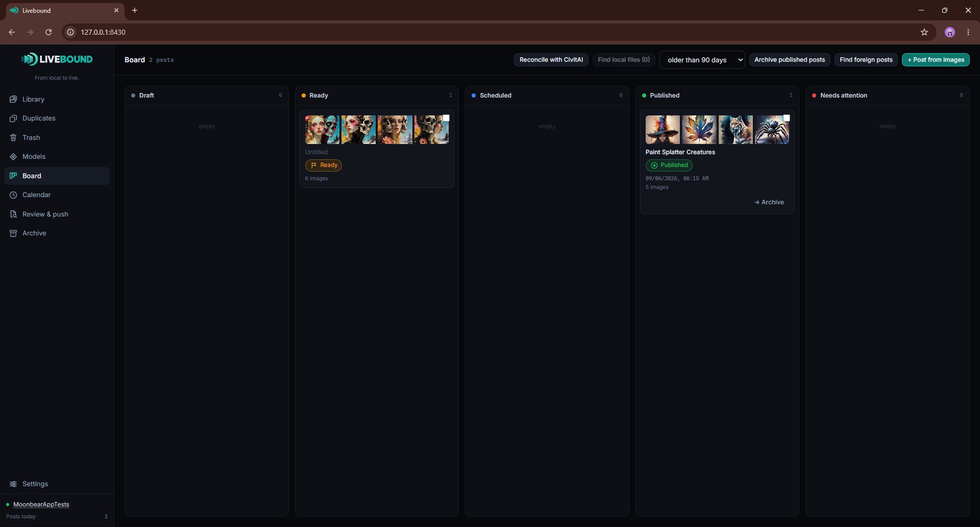This screenshot has width=980, height=527.
Task: Click the MoonbearAppTests account link
Action: click(41, 505)
